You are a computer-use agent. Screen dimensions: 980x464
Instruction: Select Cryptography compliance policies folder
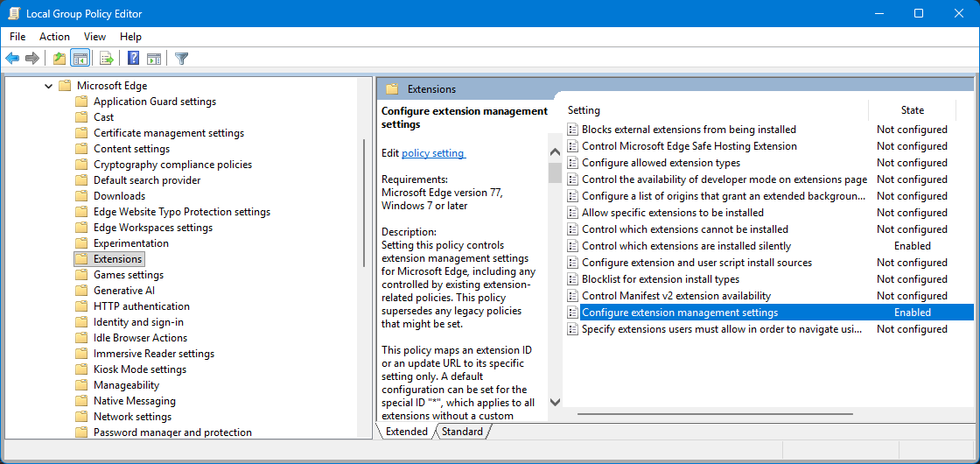click(x=172, y=165)
